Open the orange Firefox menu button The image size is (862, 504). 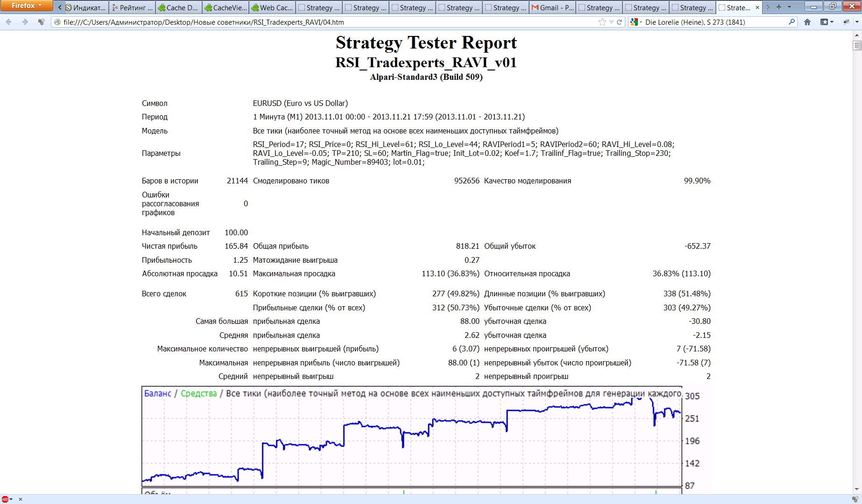tap(26, 6)
